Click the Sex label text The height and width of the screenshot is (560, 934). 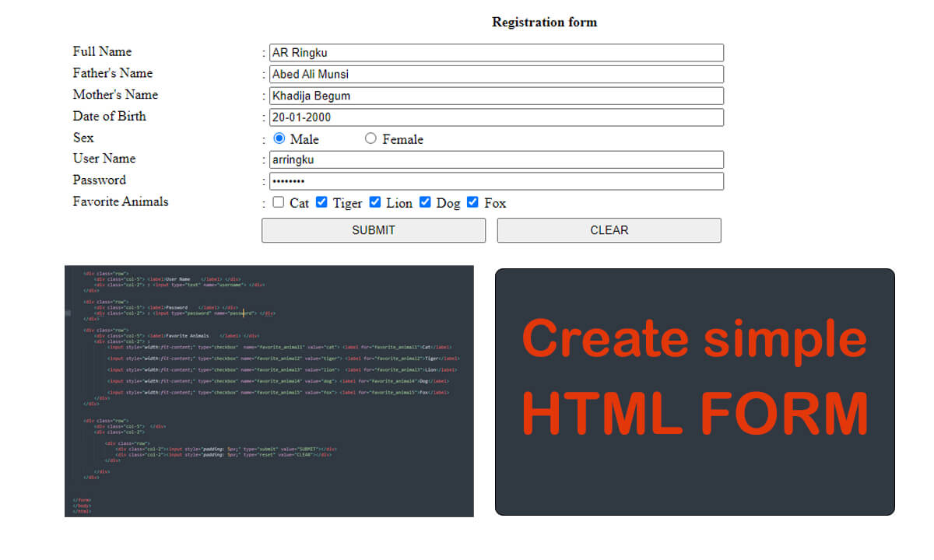(83, 138)
